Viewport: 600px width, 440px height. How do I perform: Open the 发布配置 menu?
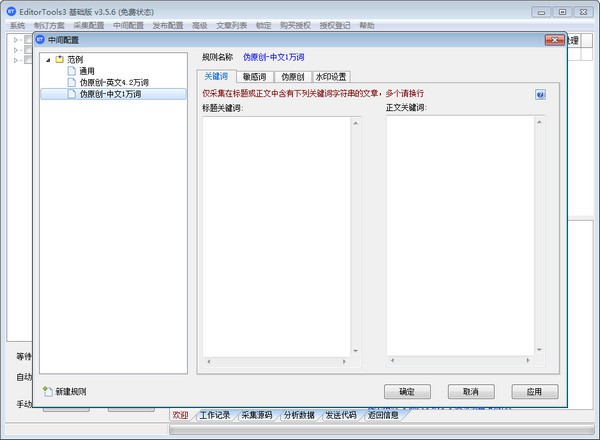[x=167, y=25]
